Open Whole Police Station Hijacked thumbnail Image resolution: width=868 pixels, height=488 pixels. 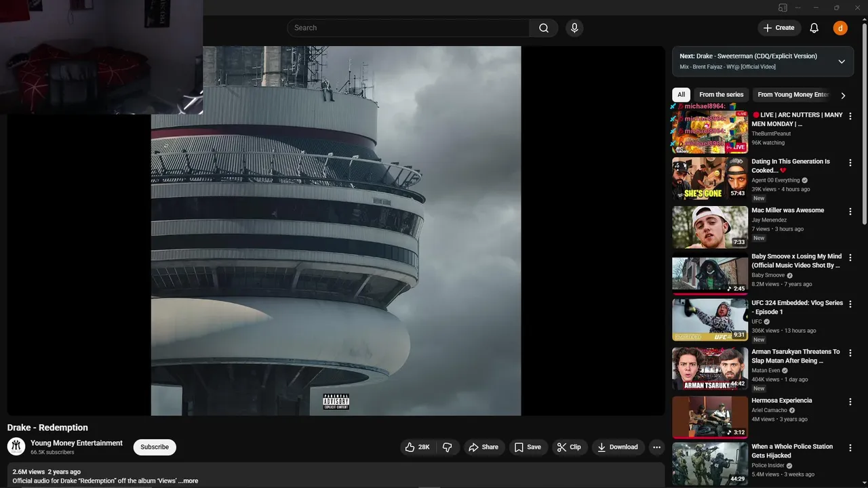click(x=710, y=464)
